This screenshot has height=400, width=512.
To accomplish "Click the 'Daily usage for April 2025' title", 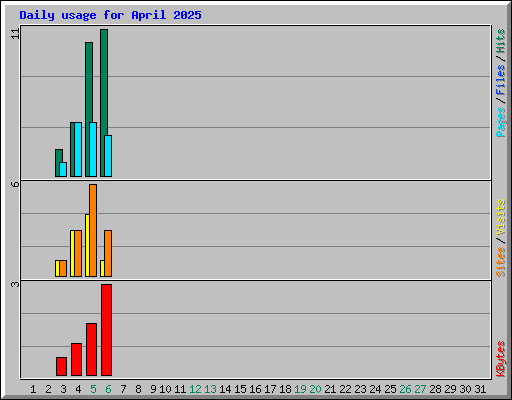I will (110, 15).
